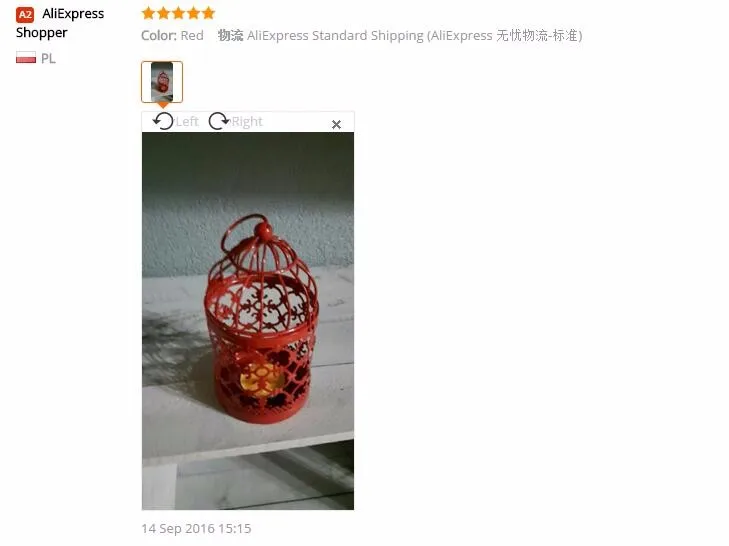The width and height of the screenshot is (729, 546).
Task: Click the third orange rating star
Action: click(178, 13)
